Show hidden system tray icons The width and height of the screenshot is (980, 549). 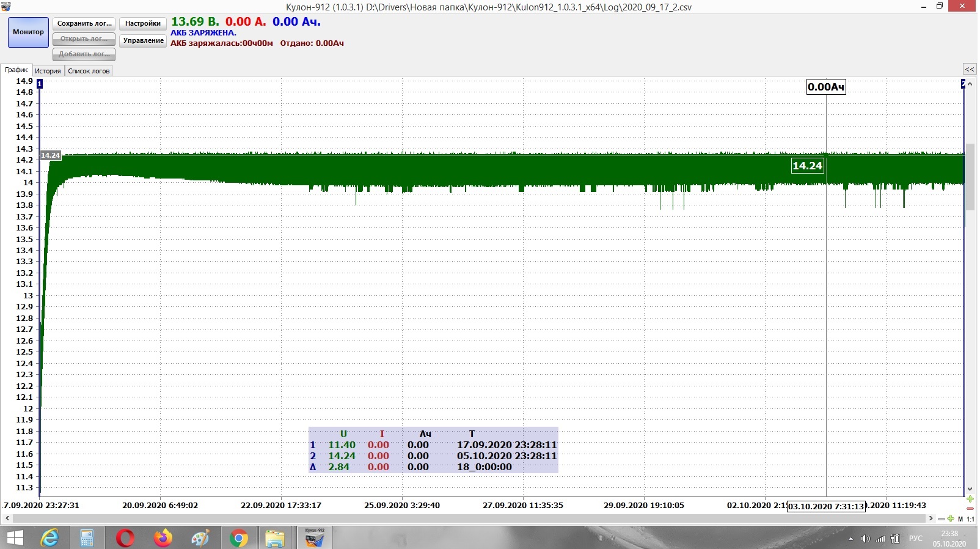pyautogui.click(x=850, y=539)
